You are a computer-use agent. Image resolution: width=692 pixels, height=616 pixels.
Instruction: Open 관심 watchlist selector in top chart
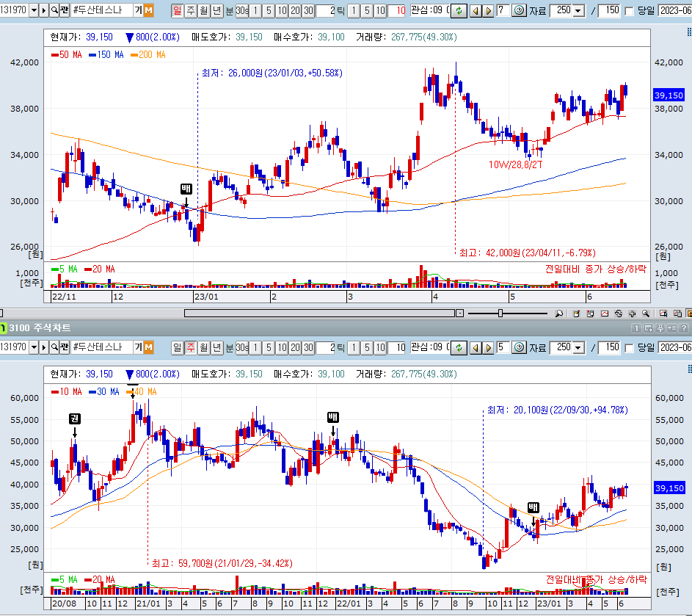point(429,10)
